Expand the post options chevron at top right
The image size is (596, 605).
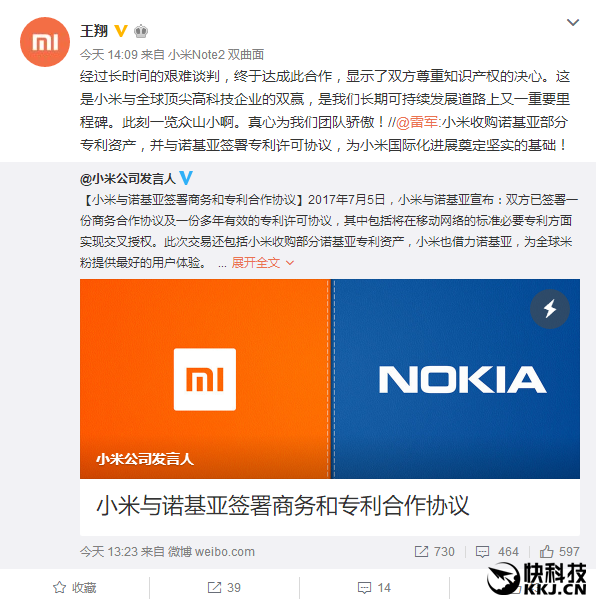click(x=573, y=22)
